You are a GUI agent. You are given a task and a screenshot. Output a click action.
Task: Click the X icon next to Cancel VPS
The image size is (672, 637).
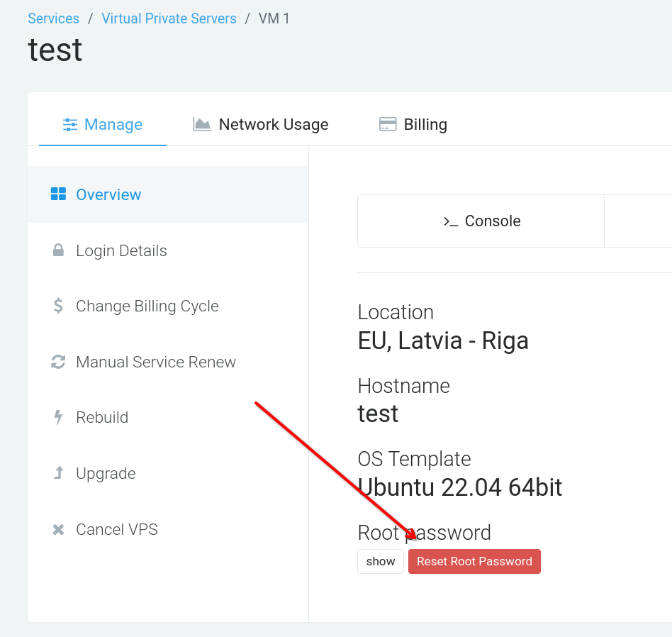[x=58, y=529]
